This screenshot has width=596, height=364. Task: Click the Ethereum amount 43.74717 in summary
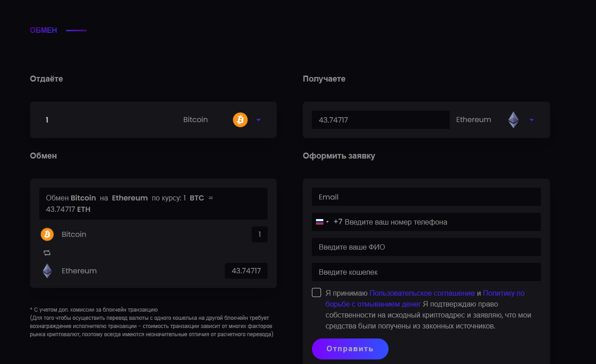pos(246,271)
